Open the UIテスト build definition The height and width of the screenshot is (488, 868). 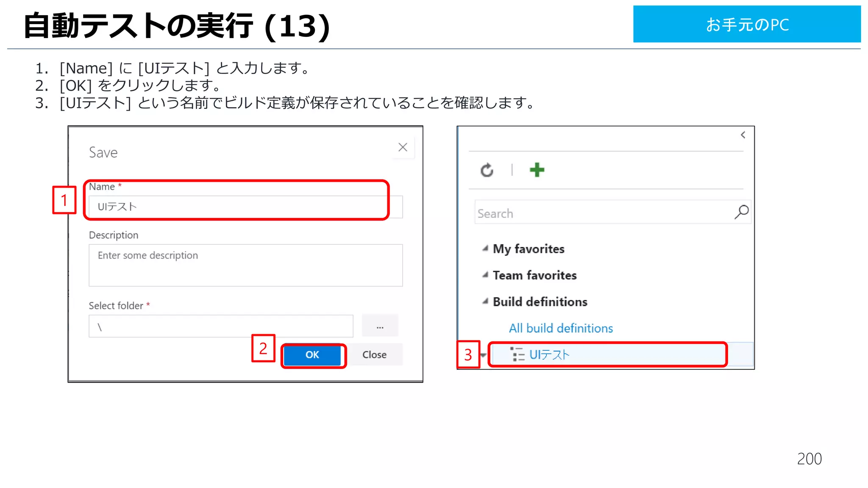point(549,355)
